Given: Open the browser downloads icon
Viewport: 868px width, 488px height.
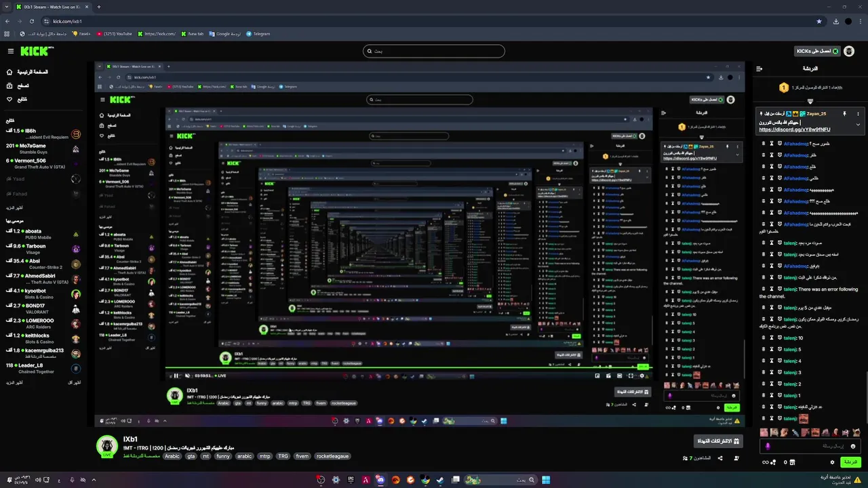Looking at the screenshot, I should pos(835,21).
